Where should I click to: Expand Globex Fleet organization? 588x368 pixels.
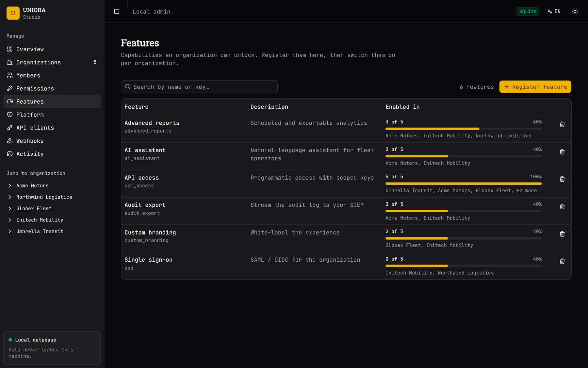pos(10,208)
